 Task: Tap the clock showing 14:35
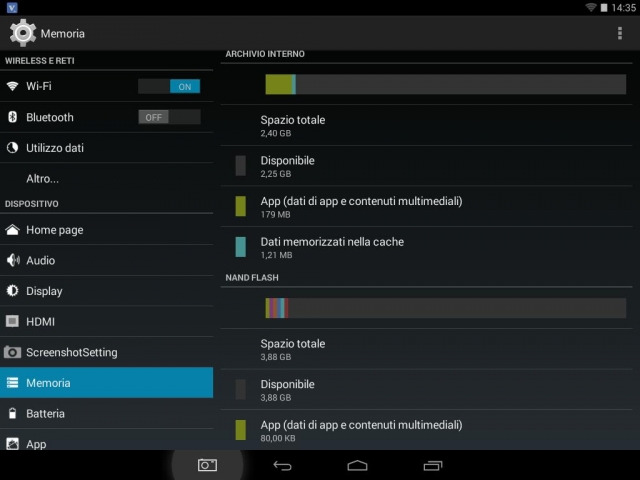624,8
